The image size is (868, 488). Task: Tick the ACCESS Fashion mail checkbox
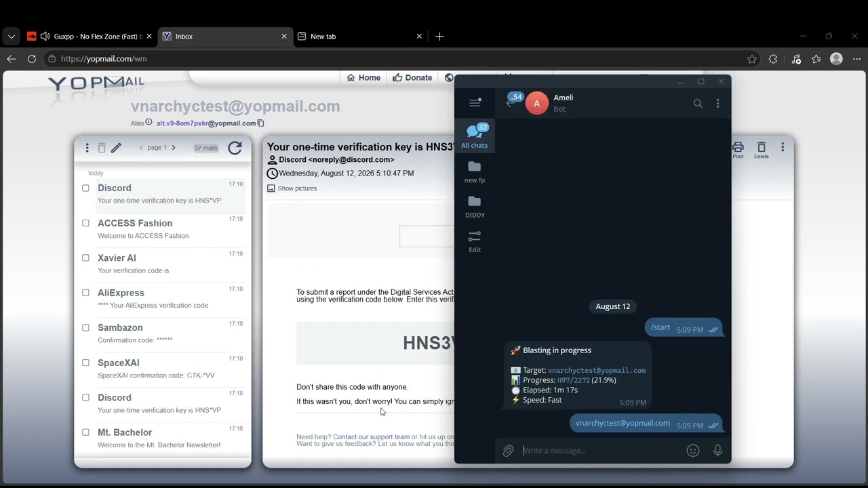pyautogui.click(x=85, y=223)
